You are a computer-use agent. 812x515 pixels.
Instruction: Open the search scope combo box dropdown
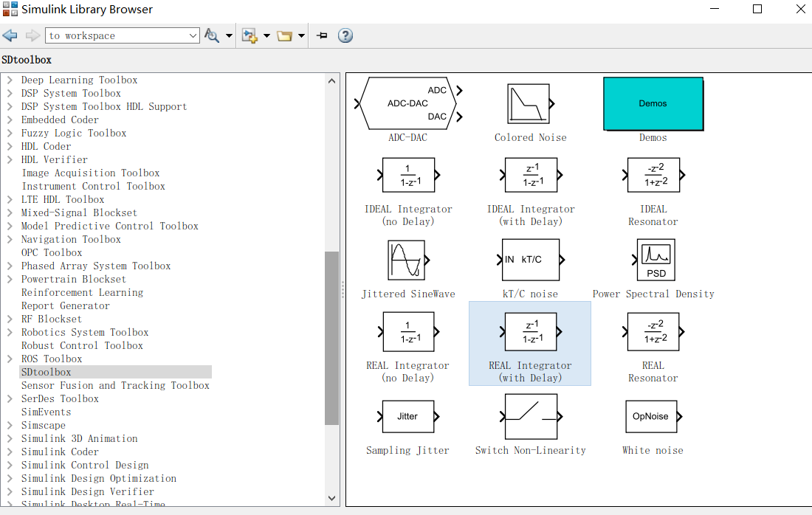(192, 35)
